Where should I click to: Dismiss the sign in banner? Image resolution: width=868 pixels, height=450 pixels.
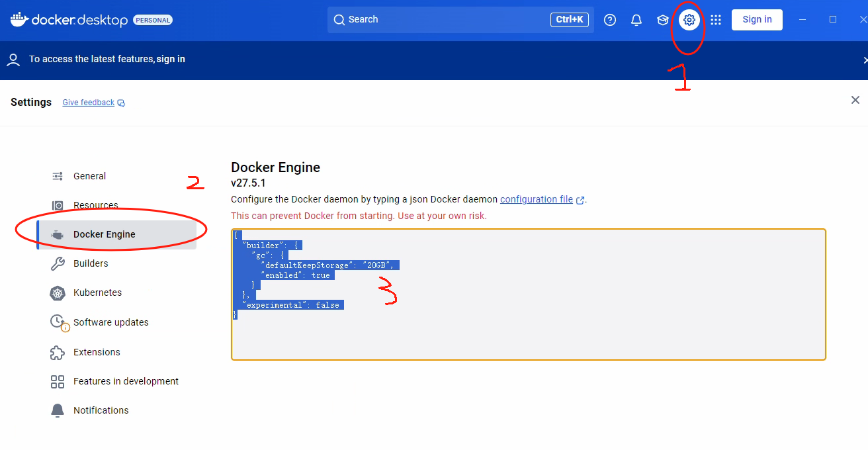(x=865, y=60)
